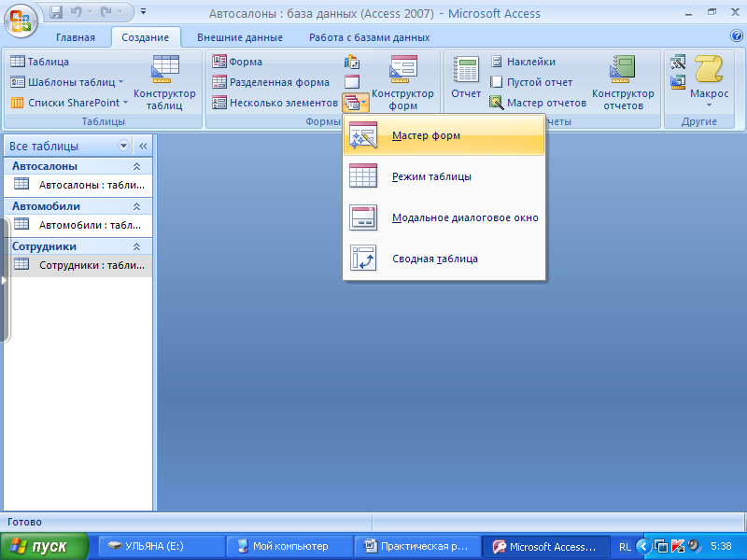Click the PivotChart form icon
747x560 pixels.
point(352,62)
